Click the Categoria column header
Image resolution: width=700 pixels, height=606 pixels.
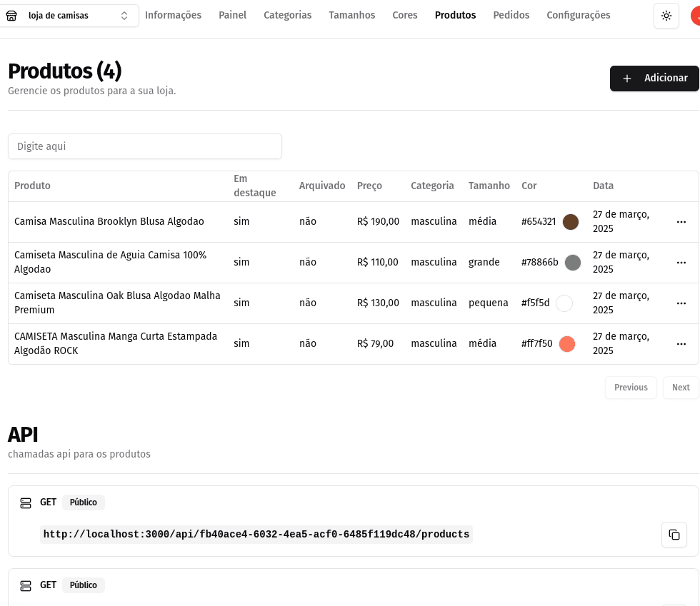point(432,186)
